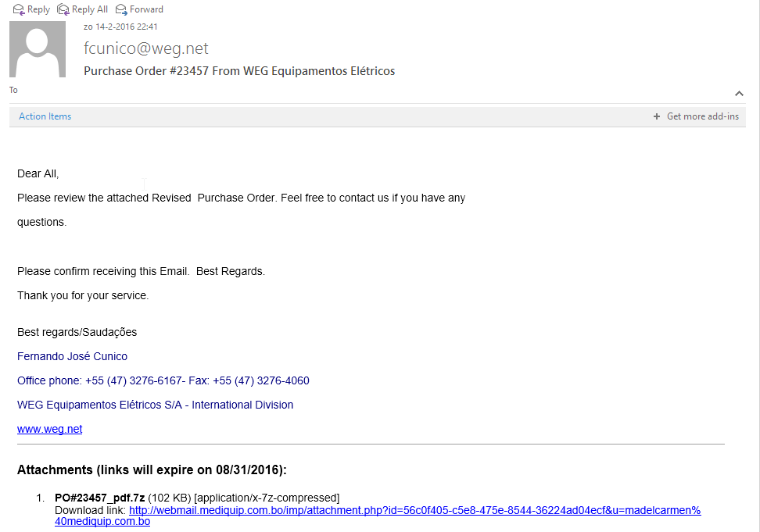The width and height of the screenshot is (760, 532).
Task: Open the www.weg.net signature link
Action: [49, 429]
